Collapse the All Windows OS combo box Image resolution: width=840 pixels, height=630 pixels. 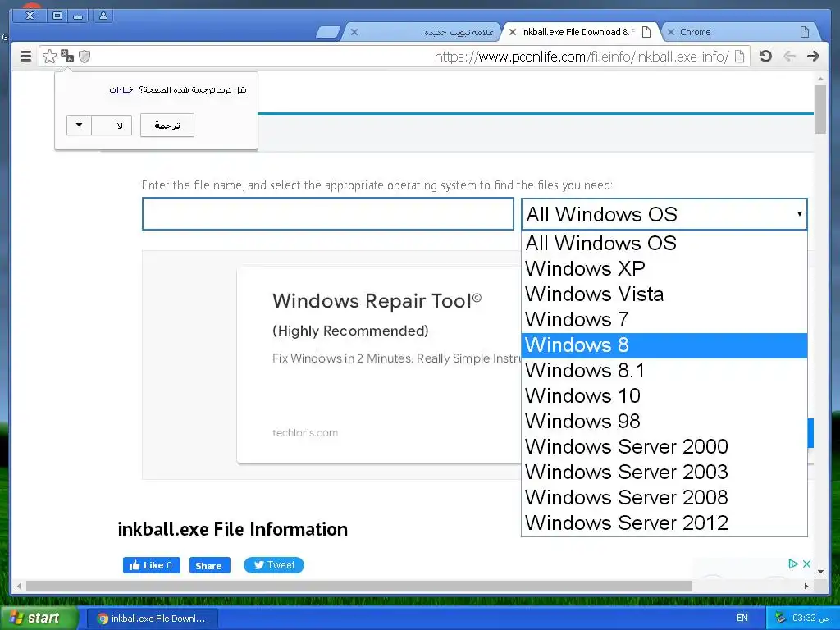point(664,214)
